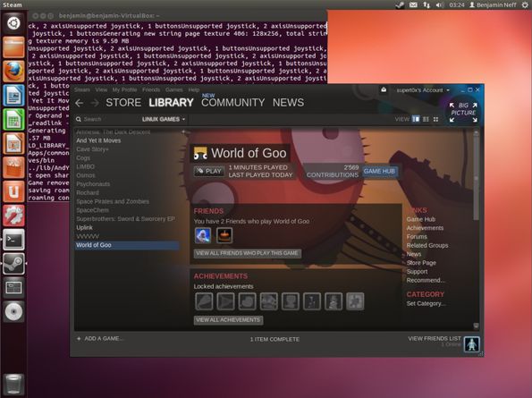Open the Ubuntu Dash home launcher icon
Viewport: 532px width, 398px height.
coord(13,22)
